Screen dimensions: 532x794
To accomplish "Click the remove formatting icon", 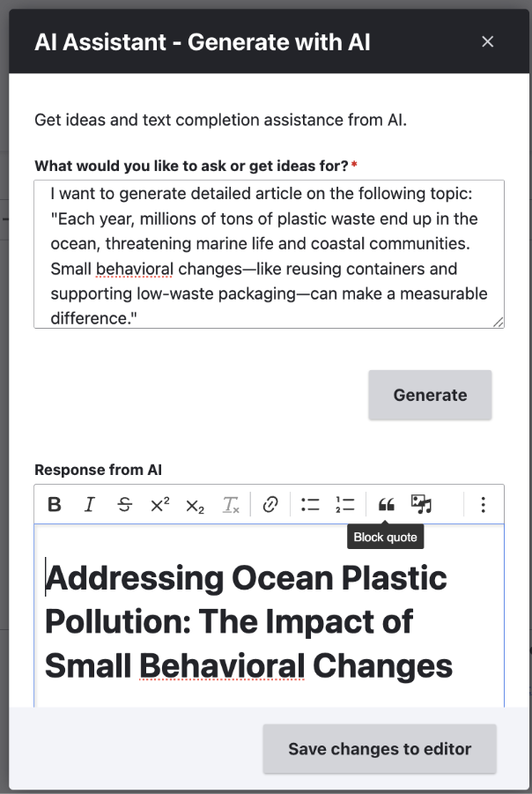I will pyautogui.click(x=230, y=504).
